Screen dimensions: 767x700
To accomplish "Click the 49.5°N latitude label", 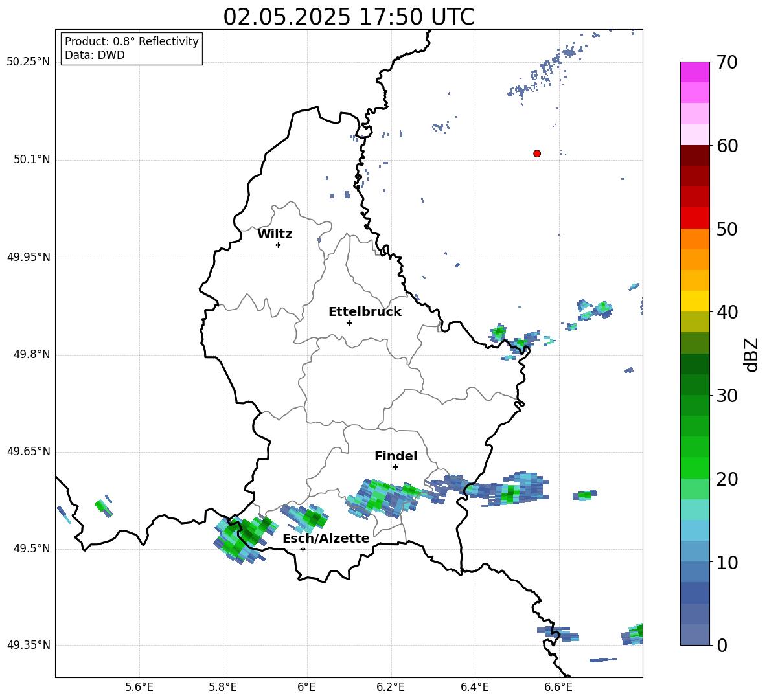I will (31, 548).
